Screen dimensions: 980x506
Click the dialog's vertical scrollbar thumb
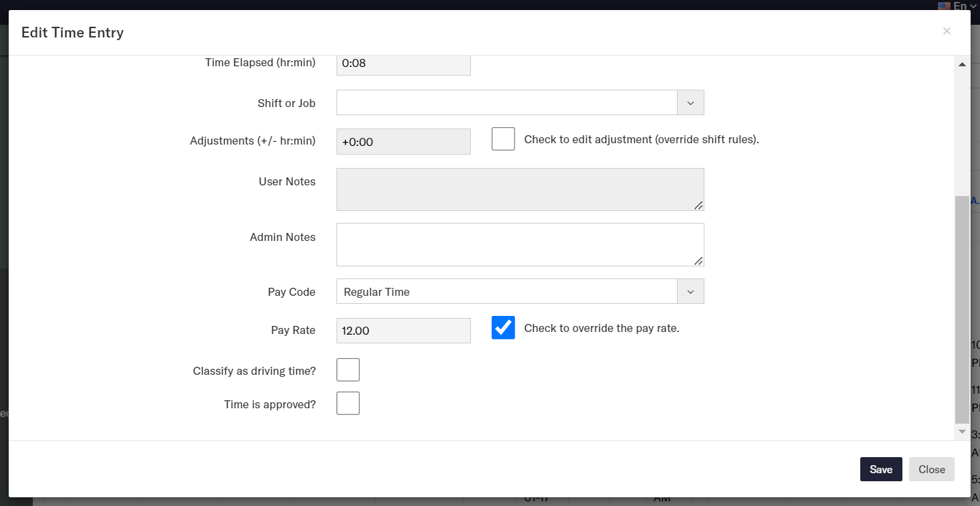[x=962, y=308]
